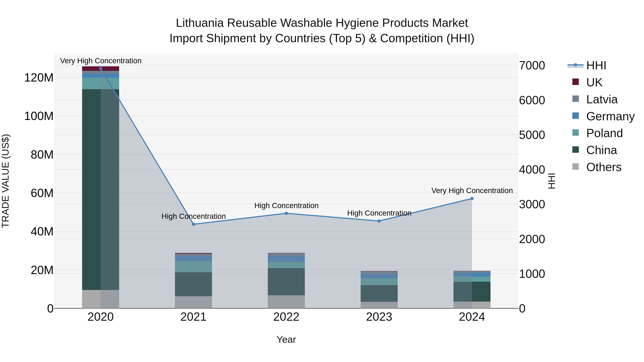Click the 2023 x-axis label

[x=379, y=317]
